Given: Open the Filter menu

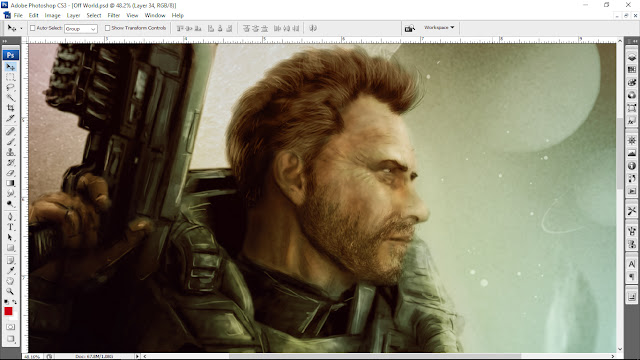Looking at the screenshot, I should [113, 16].
